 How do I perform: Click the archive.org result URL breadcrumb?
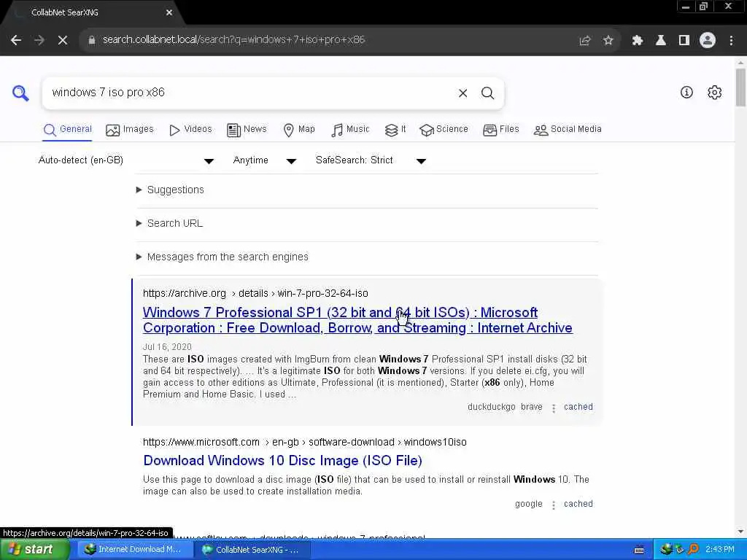point(255,293)
